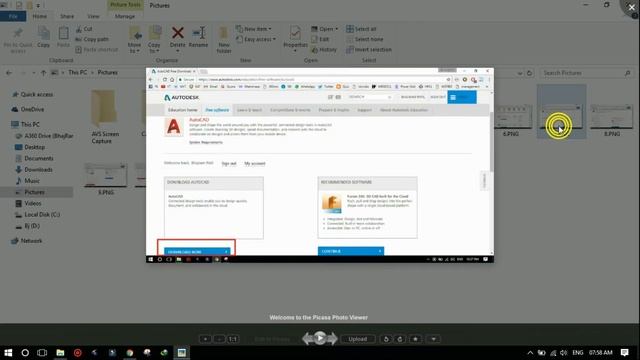This screenshot has height=360, width=640.
Task: Click the Explorer refresh button
Action: 529,73
